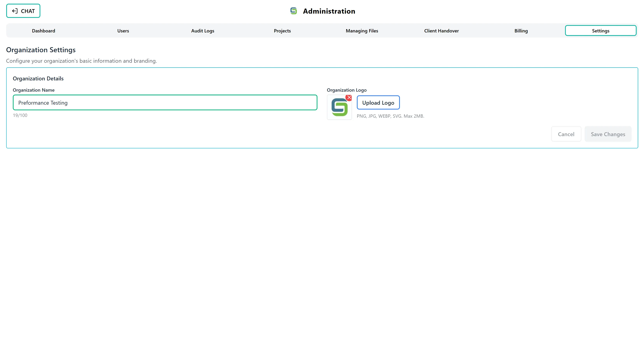This screenshot has width=644, height=341.
Task: Switch to the Users tab
Action: [123, 30]
